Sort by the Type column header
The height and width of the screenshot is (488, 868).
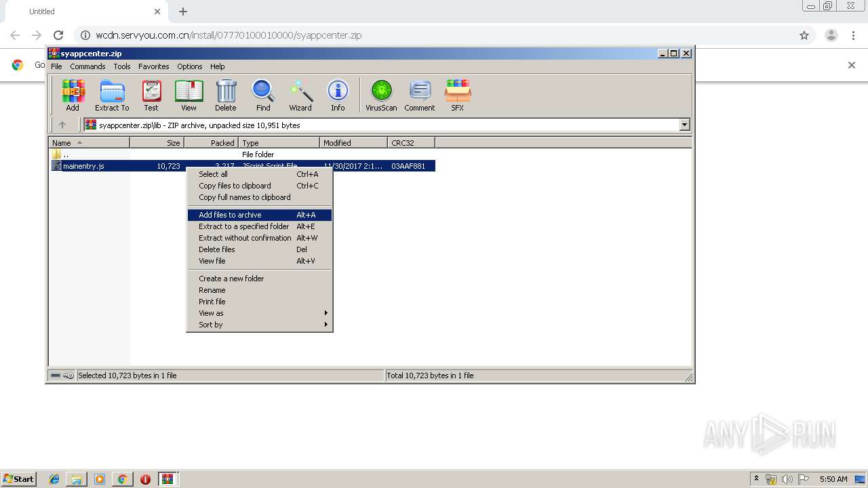tap(279, 143)
